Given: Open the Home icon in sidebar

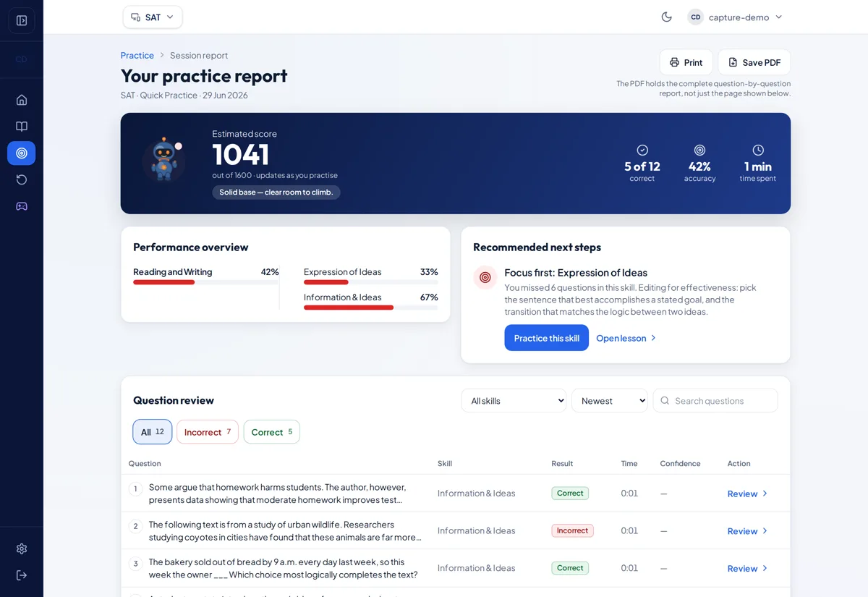Looking at the screenshot, I should pos(21,100).
